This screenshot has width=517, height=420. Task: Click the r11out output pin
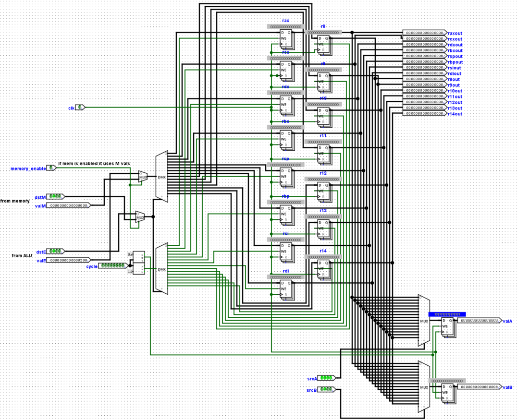click(425, 96)
